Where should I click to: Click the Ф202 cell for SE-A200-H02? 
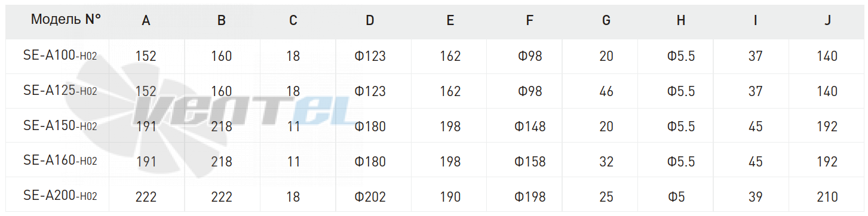pyautogui.click(x=370, y=197)
